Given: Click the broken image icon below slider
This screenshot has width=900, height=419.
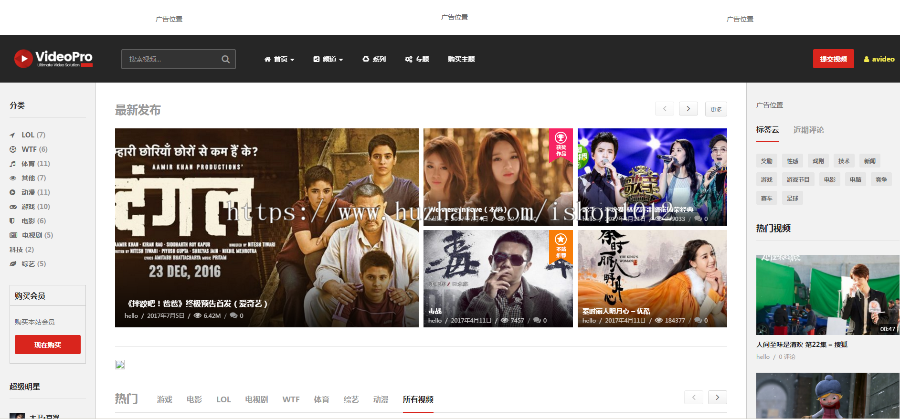Looking at the screenshot, I should tap(120, 364).
